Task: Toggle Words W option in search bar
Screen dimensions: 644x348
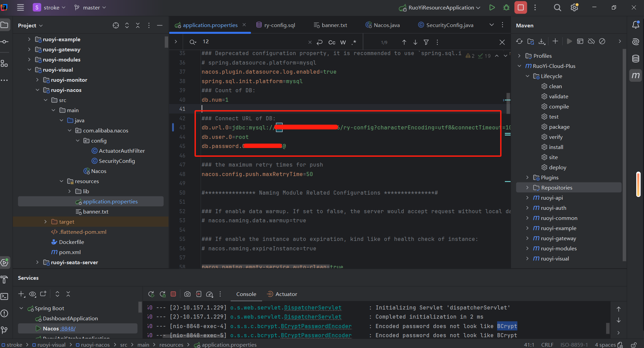Action: (343, 42)
